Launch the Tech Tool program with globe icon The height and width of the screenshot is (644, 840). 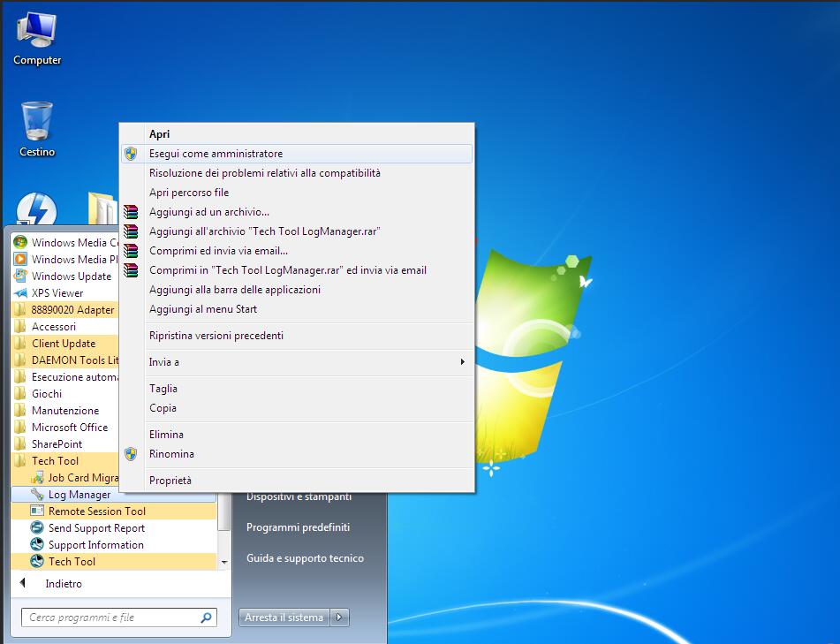pyautogui.click(x=114, y=562)
